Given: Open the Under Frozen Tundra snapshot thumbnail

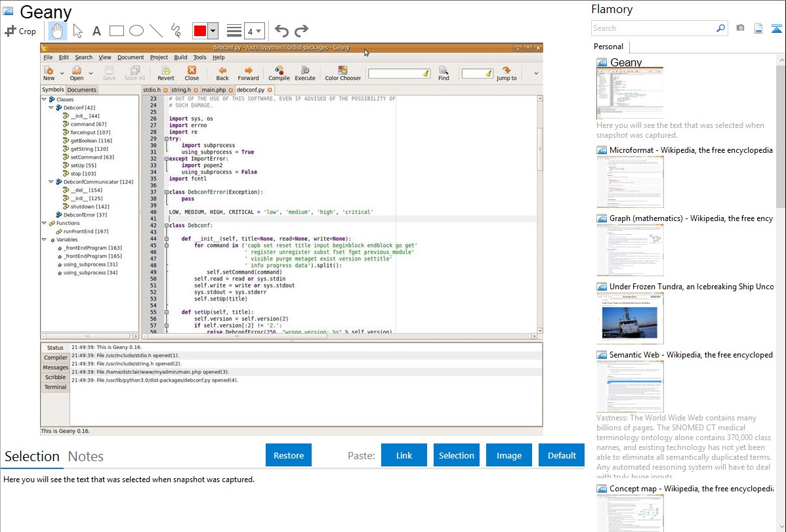Looking at the screenshot, I should tap(630, 317).
